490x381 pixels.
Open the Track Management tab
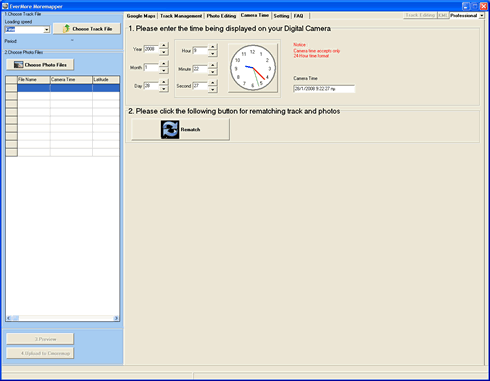point(181,16)
